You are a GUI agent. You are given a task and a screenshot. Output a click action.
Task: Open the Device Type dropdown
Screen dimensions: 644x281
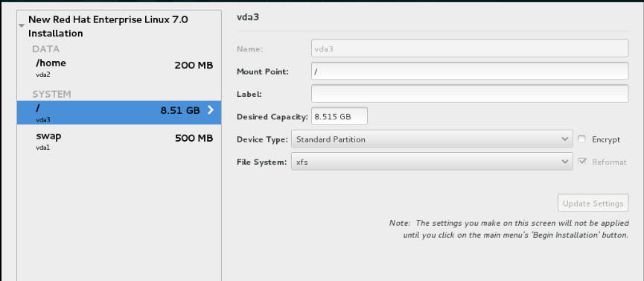(432, 139)
